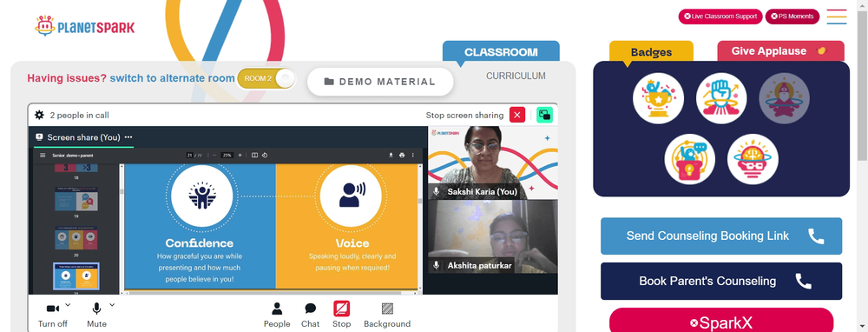Select the speaker podium badge
The width and height of the screenshot is (868, 332).
pyautogui.click(x=690, y=159)
